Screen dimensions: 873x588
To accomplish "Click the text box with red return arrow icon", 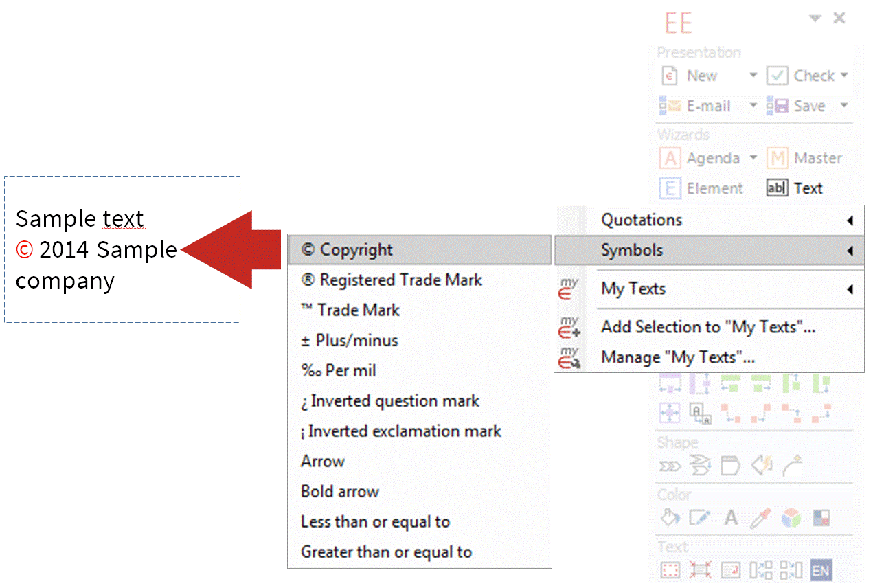I will (731, 570).
